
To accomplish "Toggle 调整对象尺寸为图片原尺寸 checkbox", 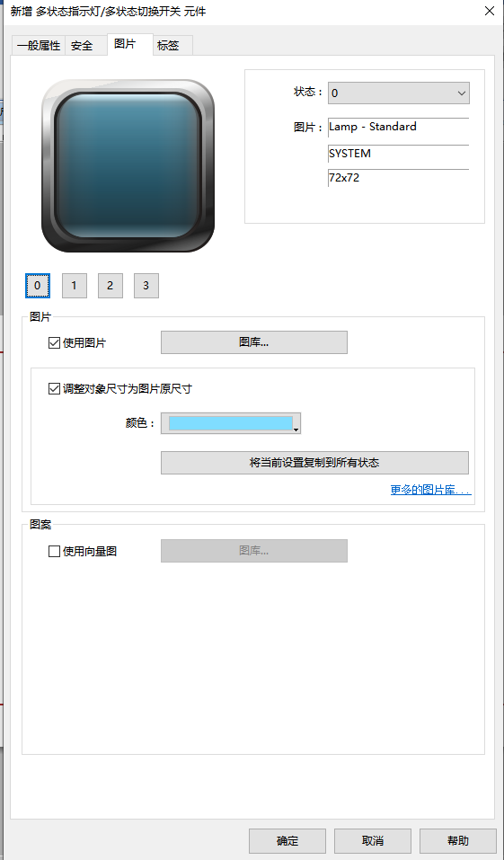I will click(54, 389).
